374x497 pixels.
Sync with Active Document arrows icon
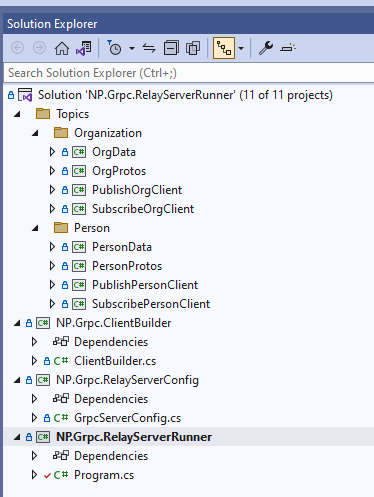click(149, 48)
